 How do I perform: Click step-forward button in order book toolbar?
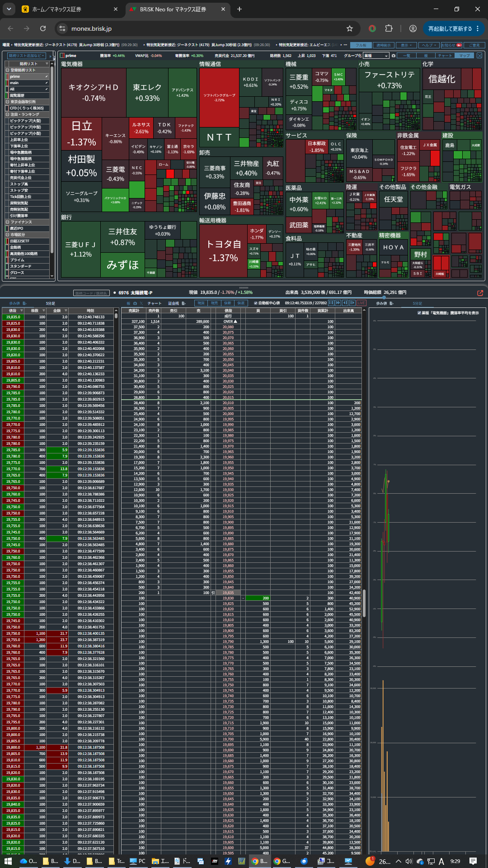352,303
